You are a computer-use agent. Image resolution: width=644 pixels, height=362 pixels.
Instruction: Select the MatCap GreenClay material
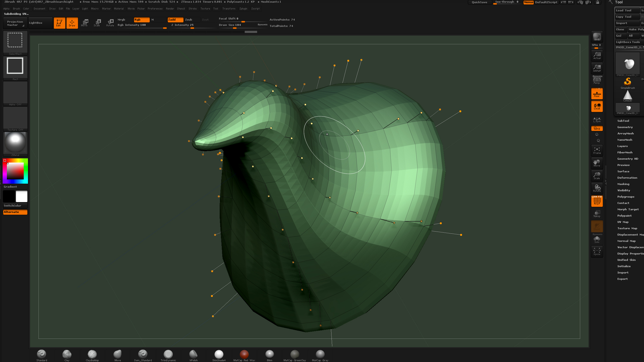click(x=295, y=354)
